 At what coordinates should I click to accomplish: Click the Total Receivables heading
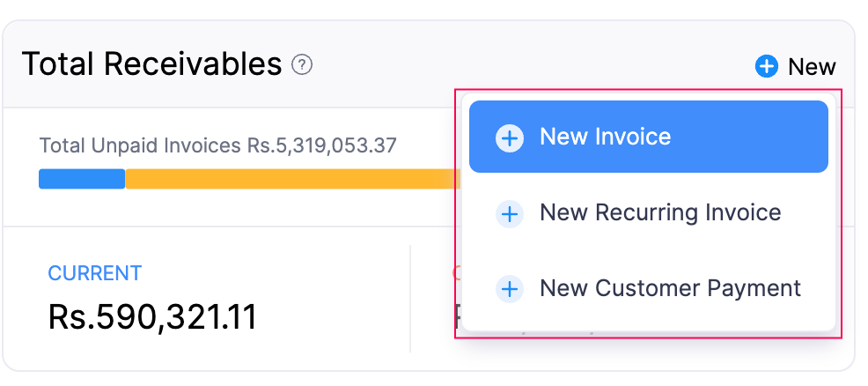pos(151,64)
